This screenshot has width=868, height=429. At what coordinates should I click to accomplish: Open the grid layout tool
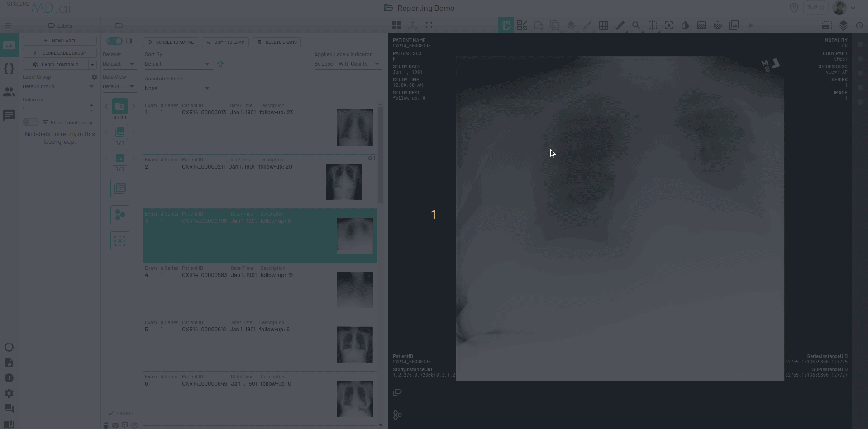tap(603, 25)
